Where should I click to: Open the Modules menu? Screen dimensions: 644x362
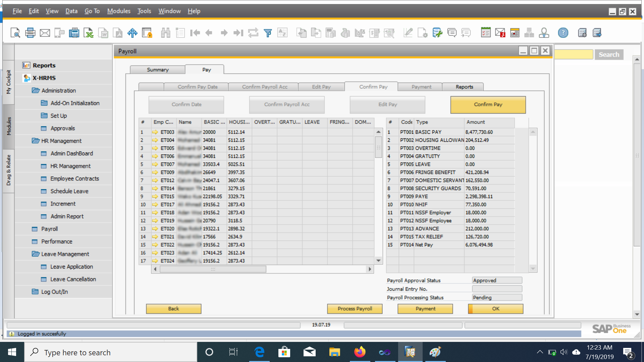119,11
